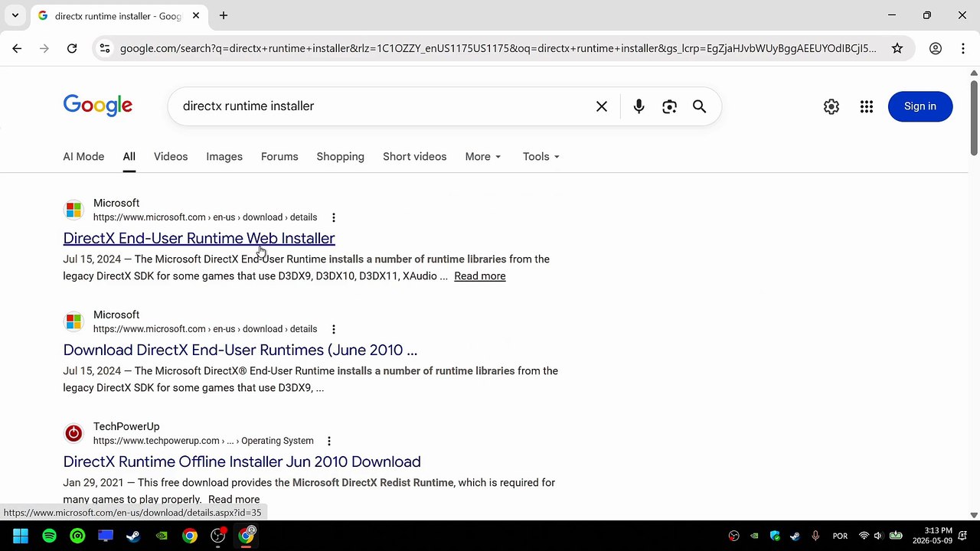
Task: Open the volume control in the tray
Action: pos(878,536)
